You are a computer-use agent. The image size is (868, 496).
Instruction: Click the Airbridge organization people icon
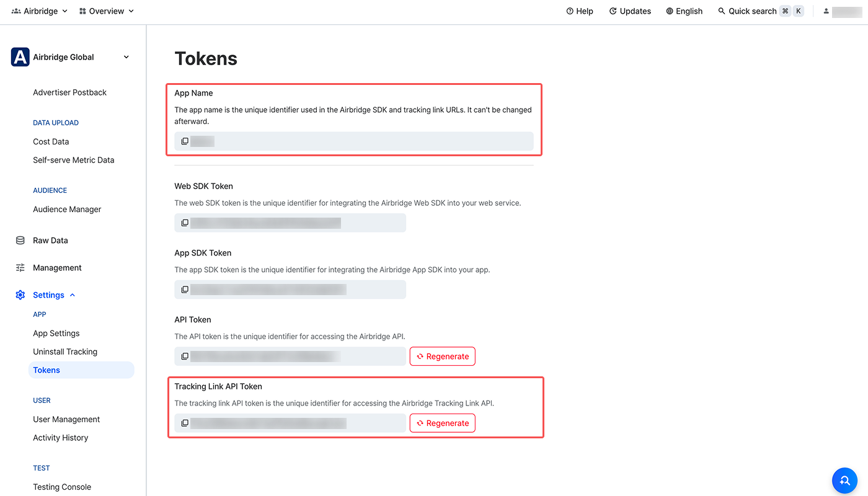tap(16, 11)
